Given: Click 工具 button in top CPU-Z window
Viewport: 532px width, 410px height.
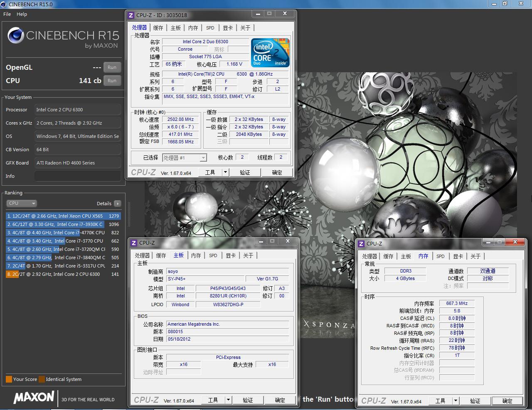Looking at the screenshot, I should (x=210, y=172).
